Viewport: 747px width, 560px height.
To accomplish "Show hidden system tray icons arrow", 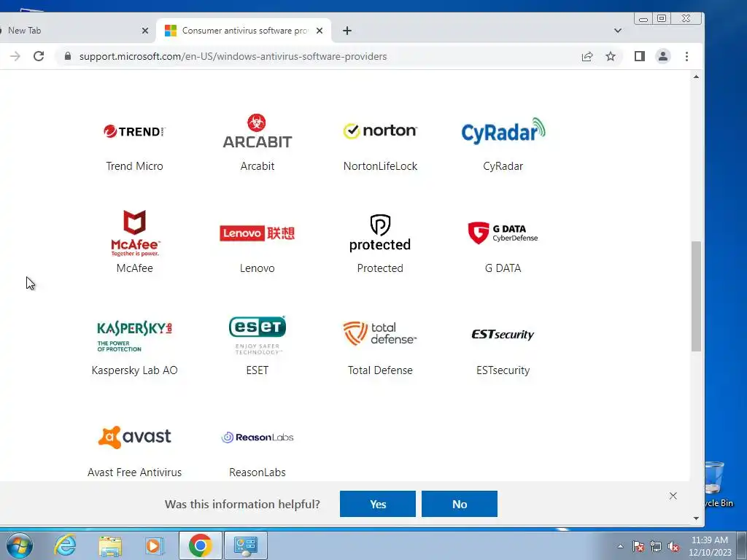I will pos(620,546).
